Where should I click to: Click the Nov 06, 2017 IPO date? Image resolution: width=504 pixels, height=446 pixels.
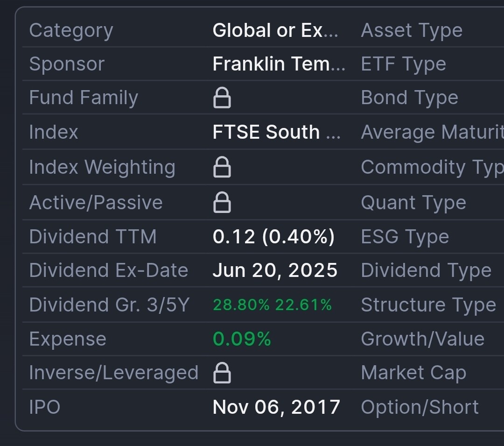[276, 407]
